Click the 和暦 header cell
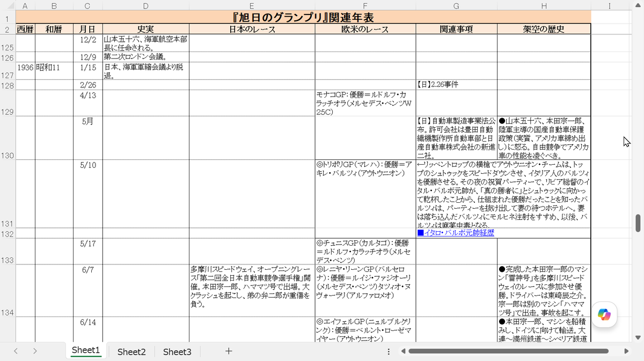This screenshot has width=644, height=361. click(54, 30)
